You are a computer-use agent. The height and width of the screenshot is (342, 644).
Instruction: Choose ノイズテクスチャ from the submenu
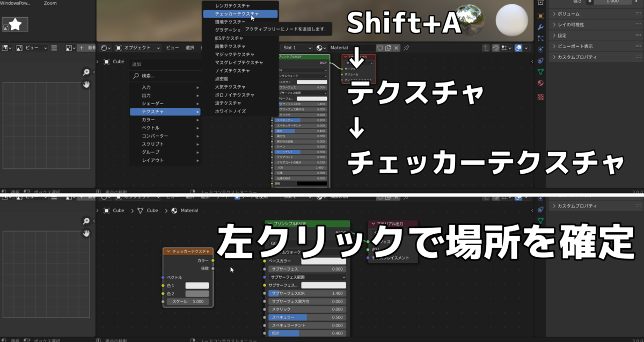240,71
